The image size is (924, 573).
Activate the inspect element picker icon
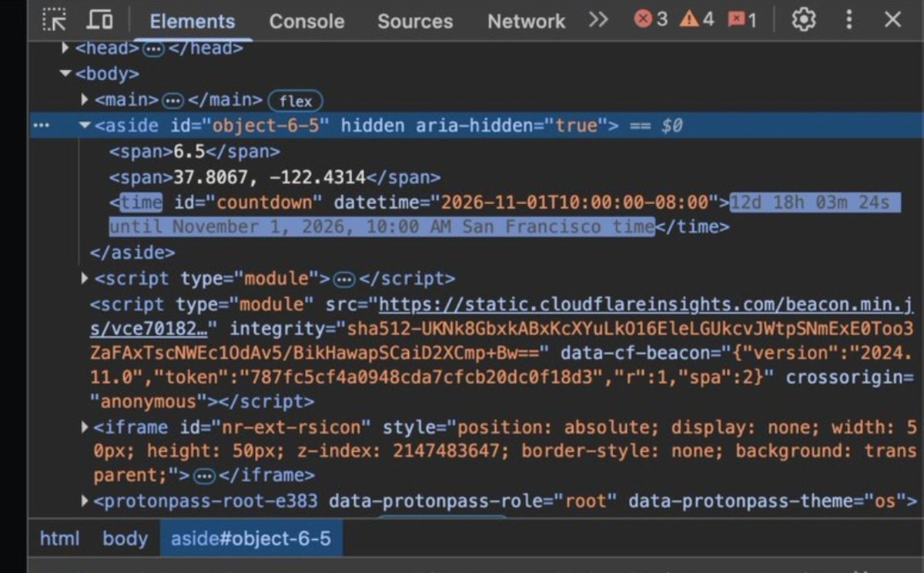click(x=54, y=20)
